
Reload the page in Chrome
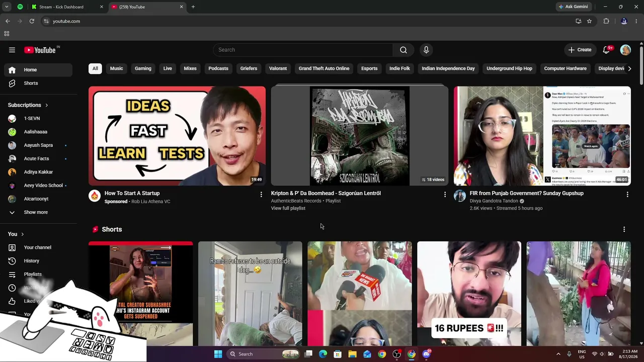click(x=32, y=21)
